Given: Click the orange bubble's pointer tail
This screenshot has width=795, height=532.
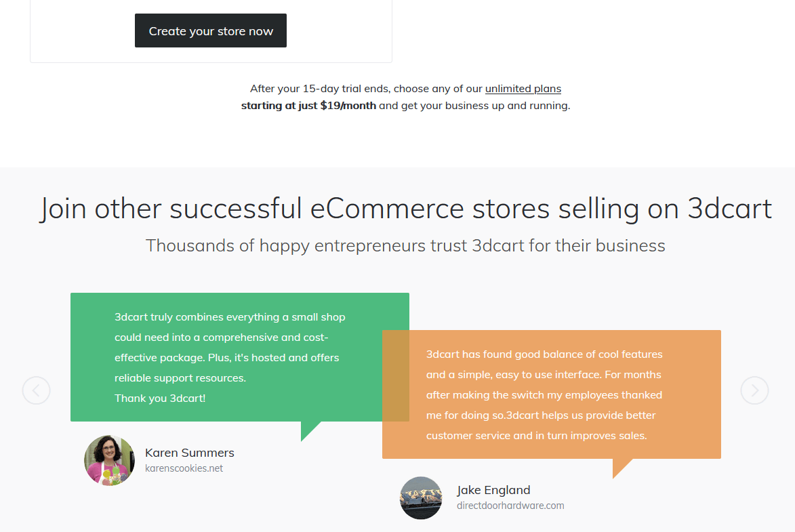Looking at the screenshot, I should point(619,466).
